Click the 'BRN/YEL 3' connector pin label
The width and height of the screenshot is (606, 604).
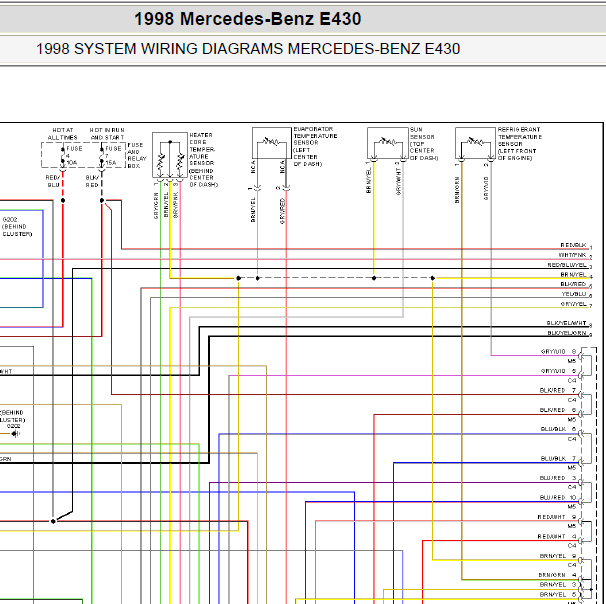558,585
